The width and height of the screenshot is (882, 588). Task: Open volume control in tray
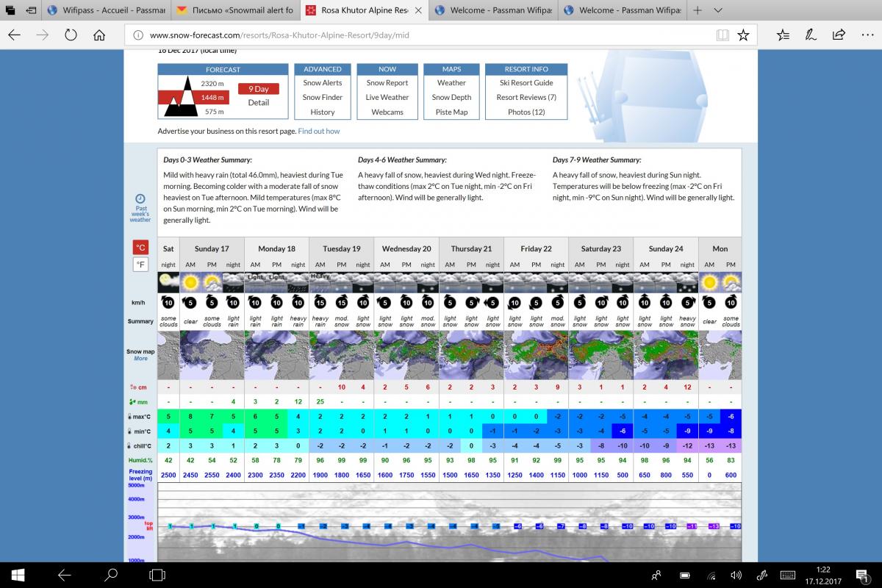click(736, 575)
